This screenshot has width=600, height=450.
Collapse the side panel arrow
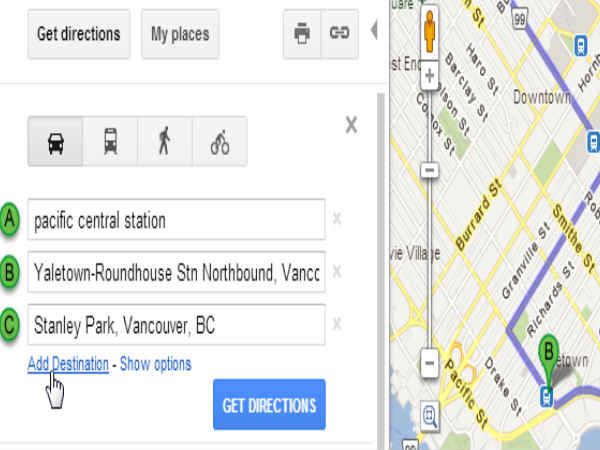coord(374,30)
